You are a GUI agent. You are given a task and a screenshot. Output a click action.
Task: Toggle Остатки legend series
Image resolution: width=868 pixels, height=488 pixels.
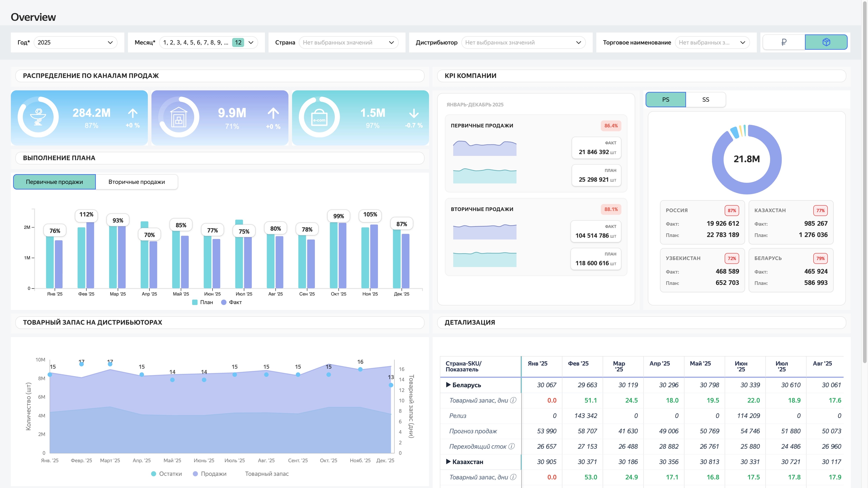point(166,474)
